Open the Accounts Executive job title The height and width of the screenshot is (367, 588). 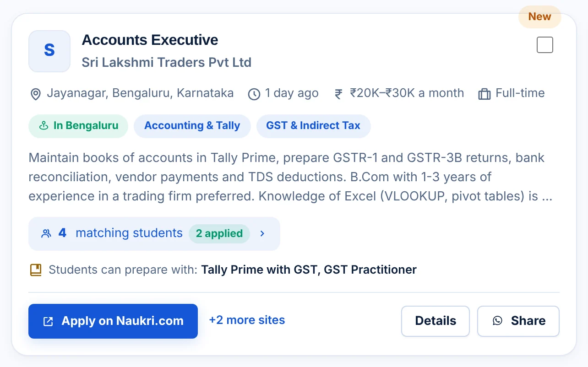(150, 40)
